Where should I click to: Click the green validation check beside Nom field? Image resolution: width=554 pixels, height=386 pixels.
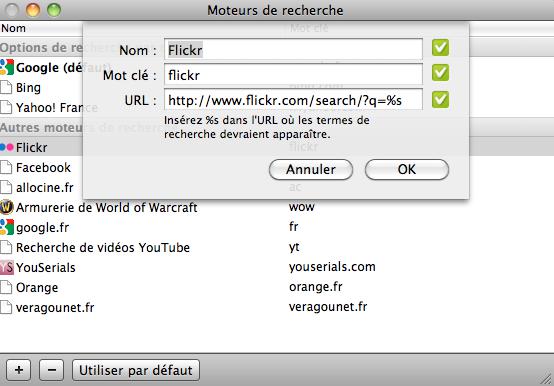pyautogui.click(x=440, y=48)
